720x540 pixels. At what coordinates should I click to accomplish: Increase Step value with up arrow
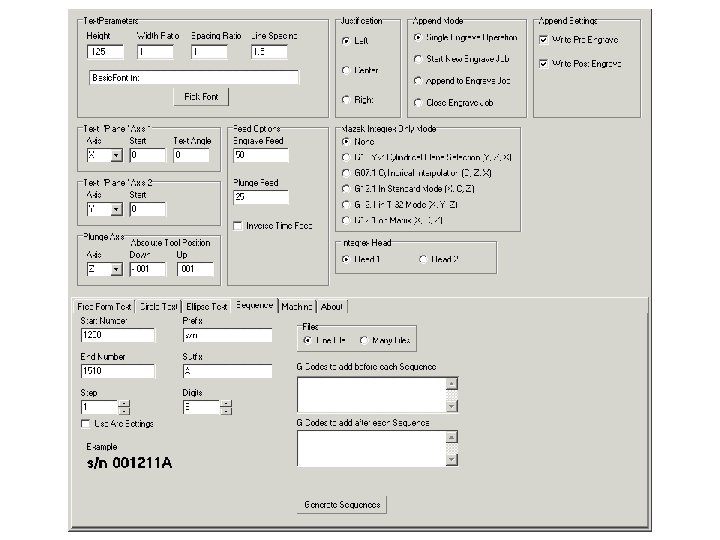[x=124, y=404]
